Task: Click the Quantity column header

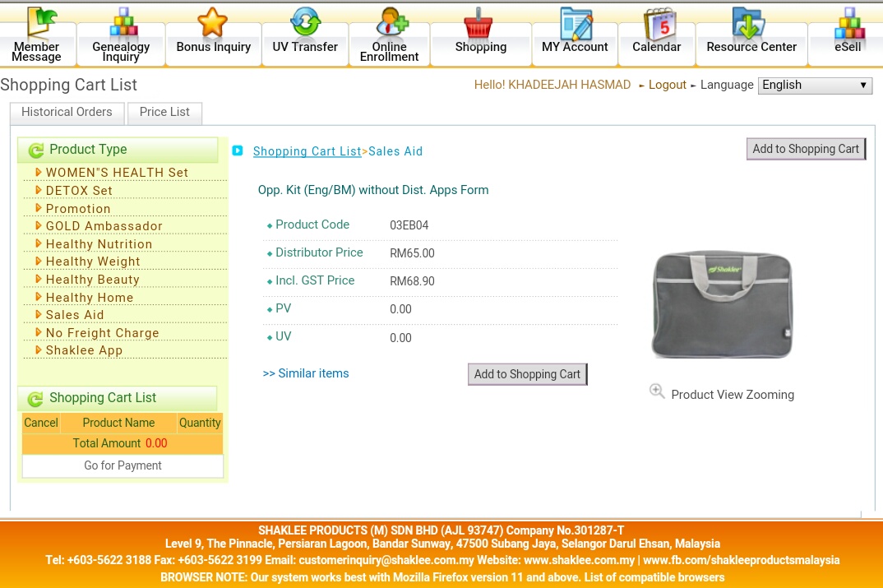Action: [x=200, y=423]
